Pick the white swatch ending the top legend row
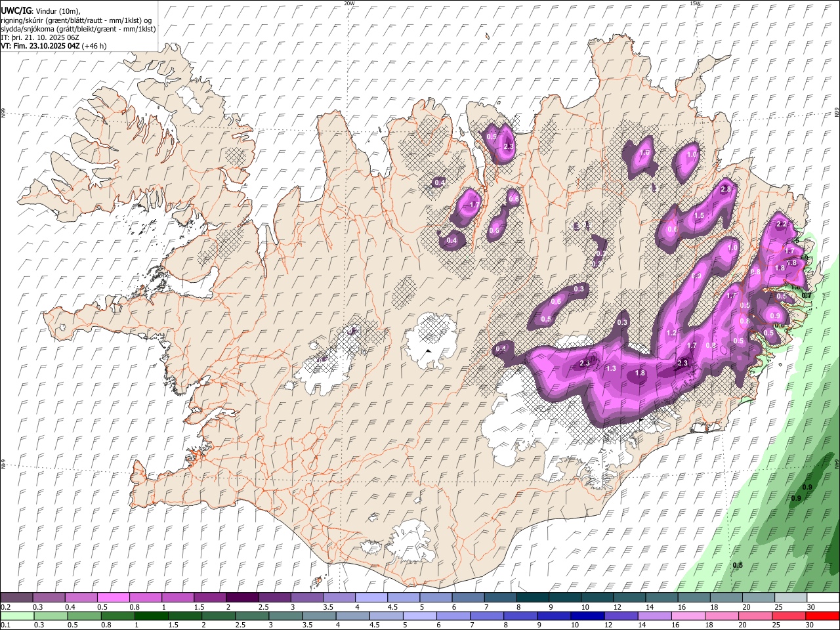Viewport: 840px width, 630px height. [x=823, y=598]
